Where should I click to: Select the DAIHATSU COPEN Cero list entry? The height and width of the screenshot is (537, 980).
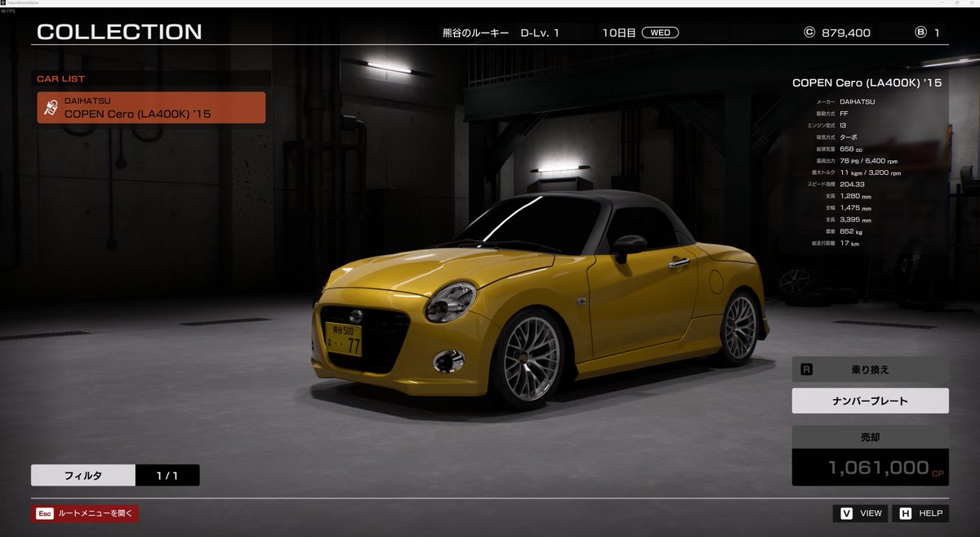[x=151, y=108]
